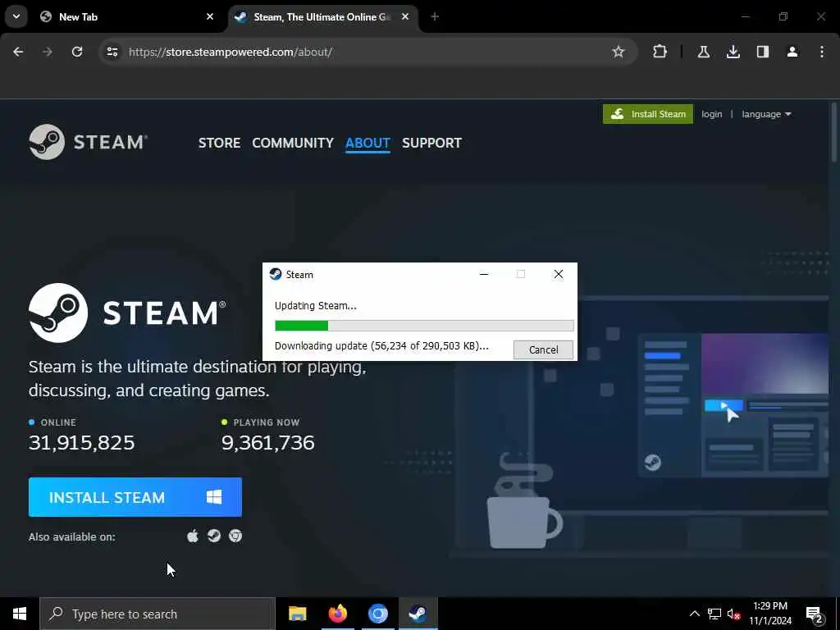
Task: Open the Chrome three-dot menu
Action: point(822,52)
